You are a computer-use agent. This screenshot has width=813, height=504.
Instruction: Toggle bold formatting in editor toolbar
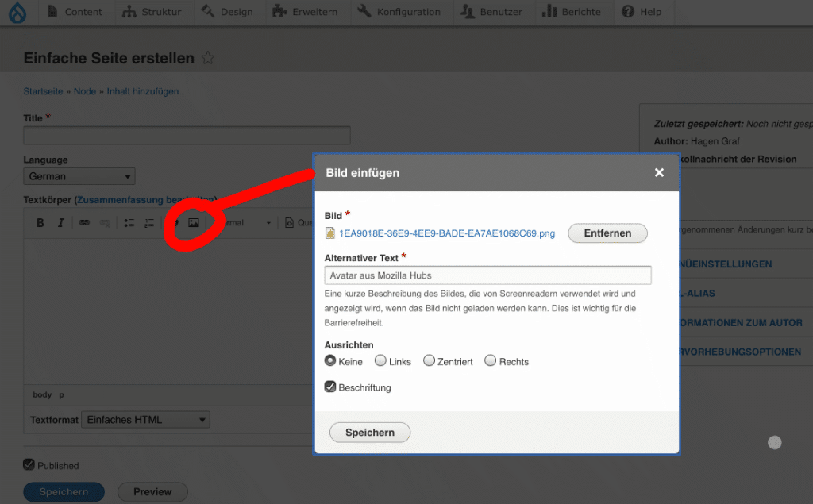[40, 223]
